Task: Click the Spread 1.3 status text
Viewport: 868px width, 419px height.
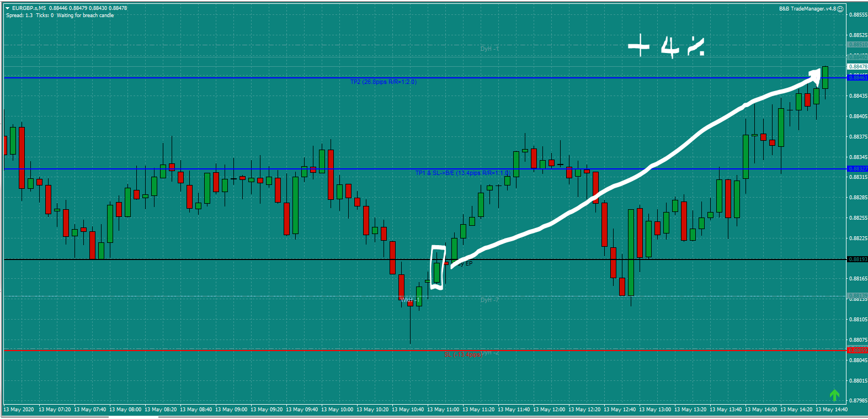Action: coord(19,15)
